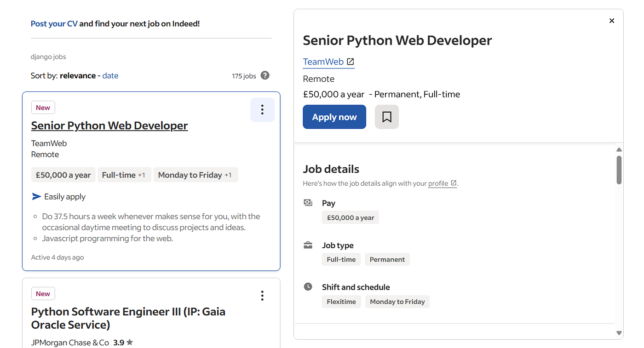Expand the Monday to Friday +1 schedule tag

click(x=195, y=175)
